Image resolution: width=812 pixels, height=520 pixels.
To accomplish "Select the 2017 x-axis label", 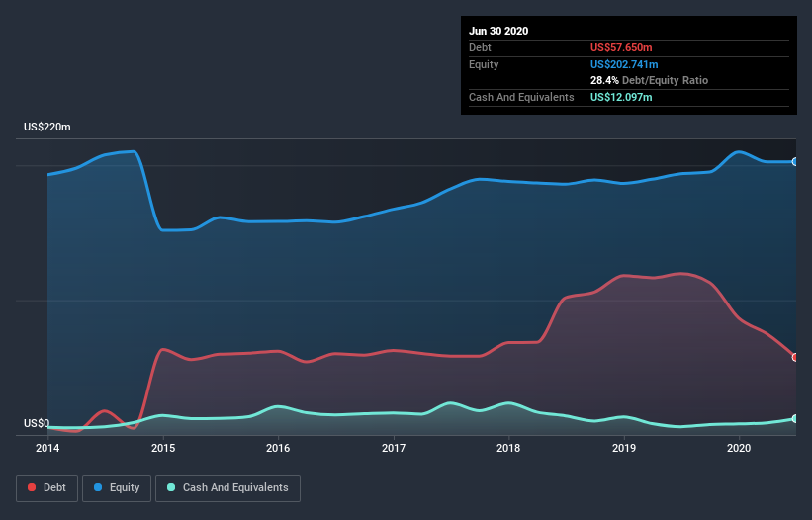I will click(x=394, y=448).
